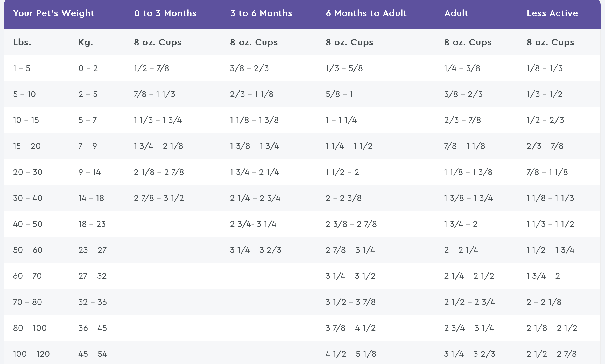The height and width of the screenshot is (364, 605).
Task: Click the "Kg." subheader label
Action: tap(86, 42)
